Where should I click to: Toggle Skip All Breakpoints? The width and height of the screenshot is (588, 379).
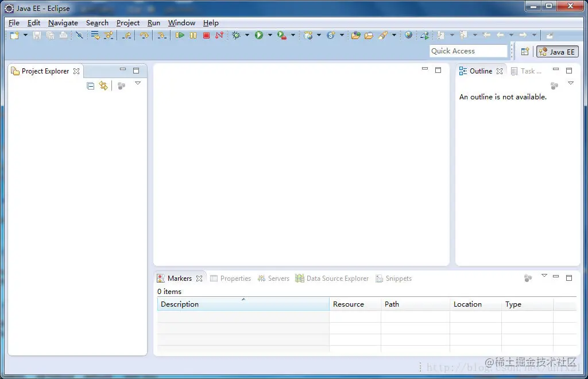79,35
